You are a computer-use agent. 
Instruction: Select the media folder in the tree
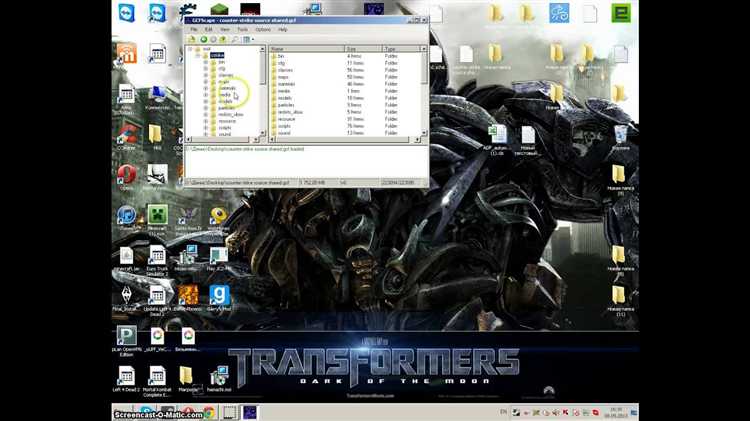[224, 95]
